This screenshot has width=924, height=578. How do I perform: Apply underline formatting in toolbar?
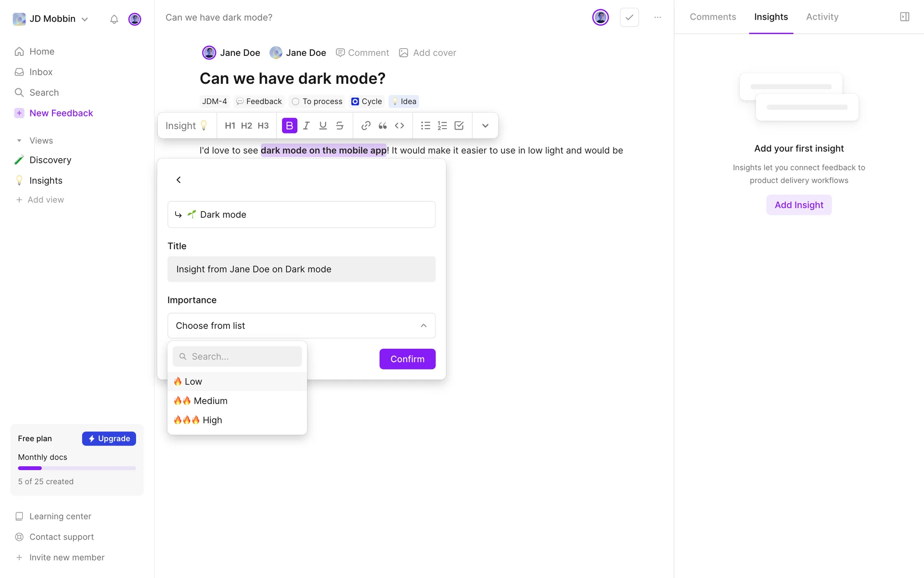point(323,126)
